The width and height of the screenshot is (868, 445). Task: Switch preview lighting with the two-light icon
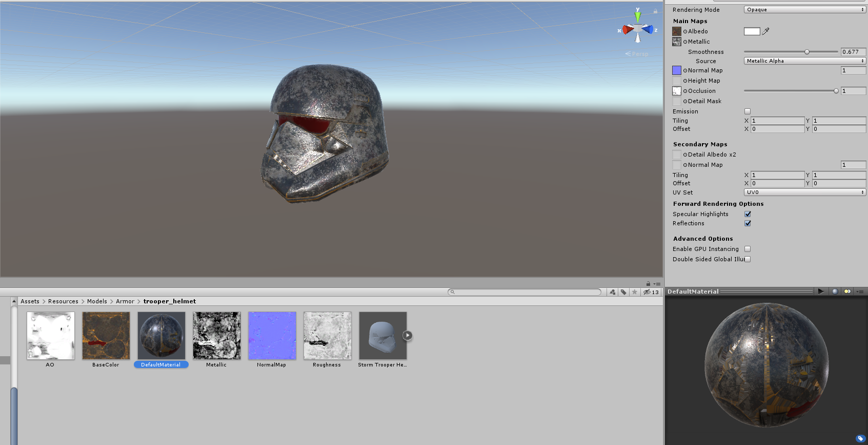[x=847, y=292]
